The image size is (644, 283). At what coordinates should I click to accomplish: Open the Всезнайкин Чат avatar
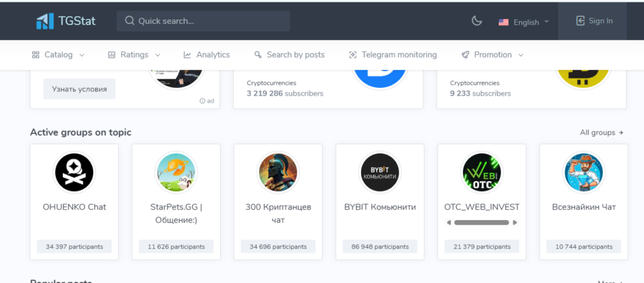click(584, 172)
